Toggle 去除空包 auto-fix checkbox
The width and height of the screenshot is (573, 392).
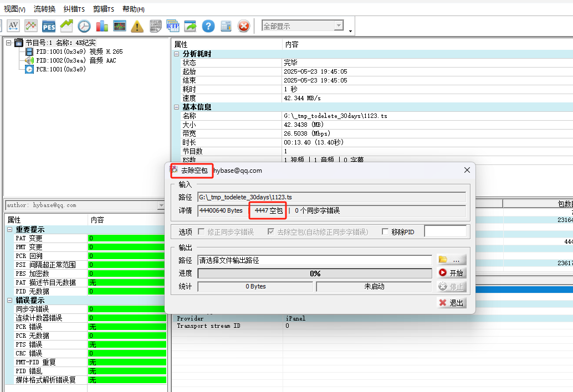point(271,232)
